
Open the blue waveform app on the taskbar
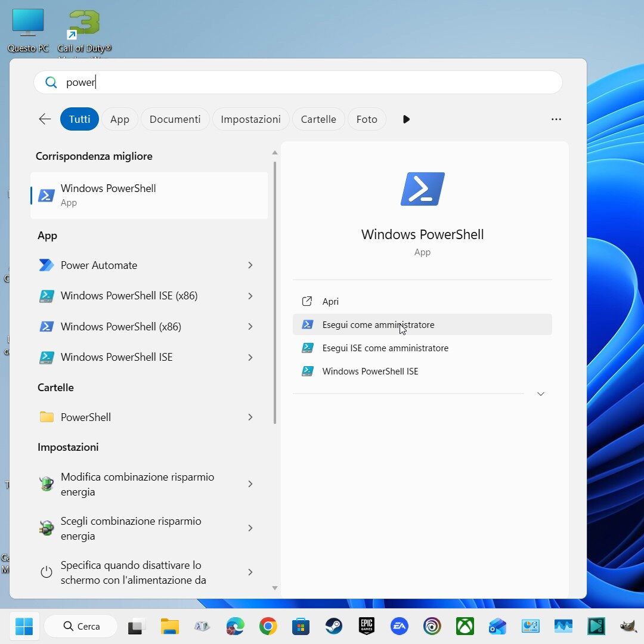(563, 626)
